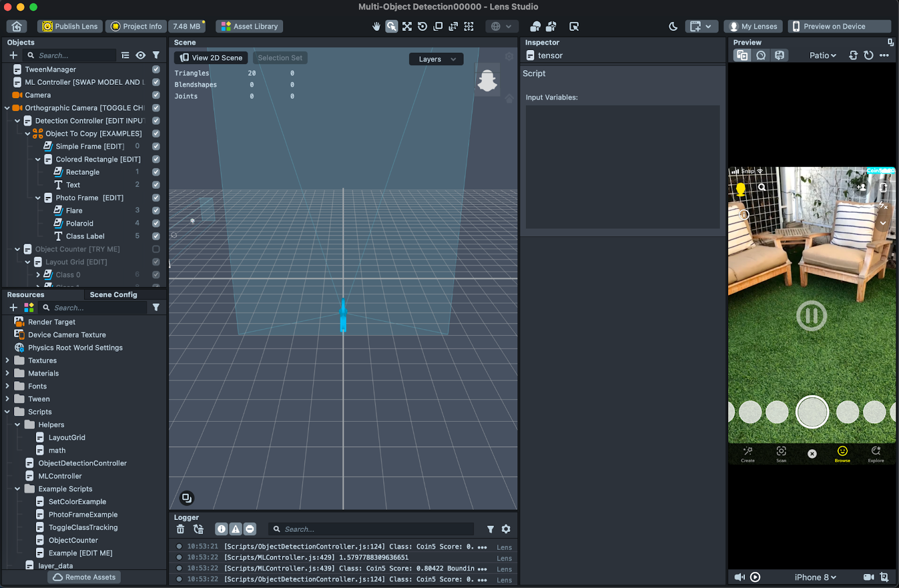Screen dimensions: 899x588
Task: Open the Layers dropdown in Scene
Action: [x=436, y=59]
